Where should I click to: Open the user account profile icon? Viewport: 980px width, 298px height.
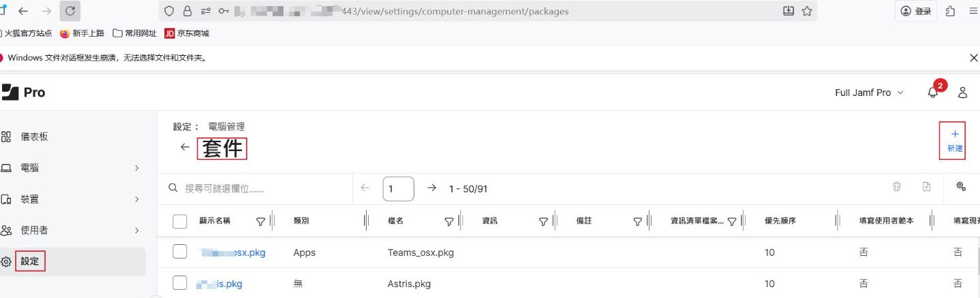962,93
